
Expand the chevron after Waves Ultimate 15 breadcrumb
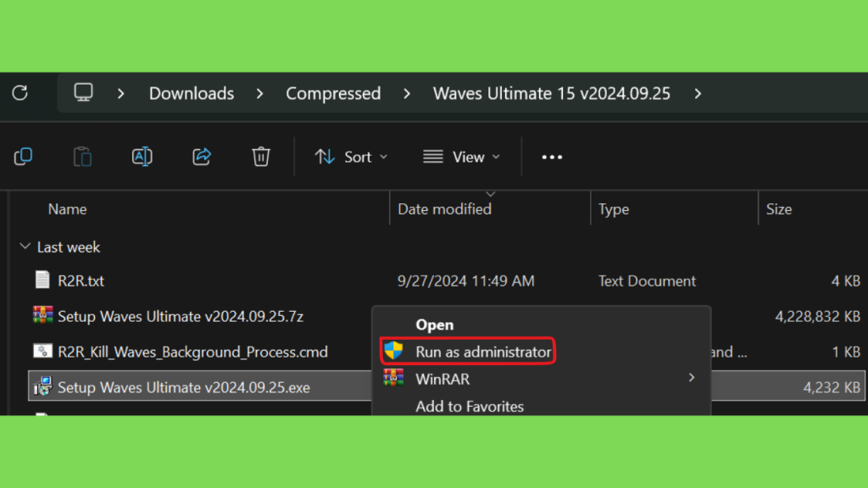tap(698, 93)
